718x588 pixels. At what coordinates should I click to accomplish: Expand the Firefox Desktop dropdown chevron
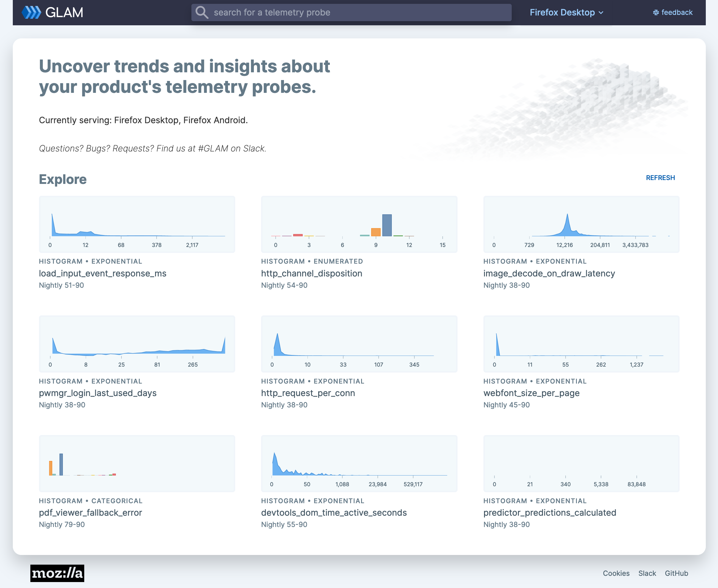coord(601,13)
